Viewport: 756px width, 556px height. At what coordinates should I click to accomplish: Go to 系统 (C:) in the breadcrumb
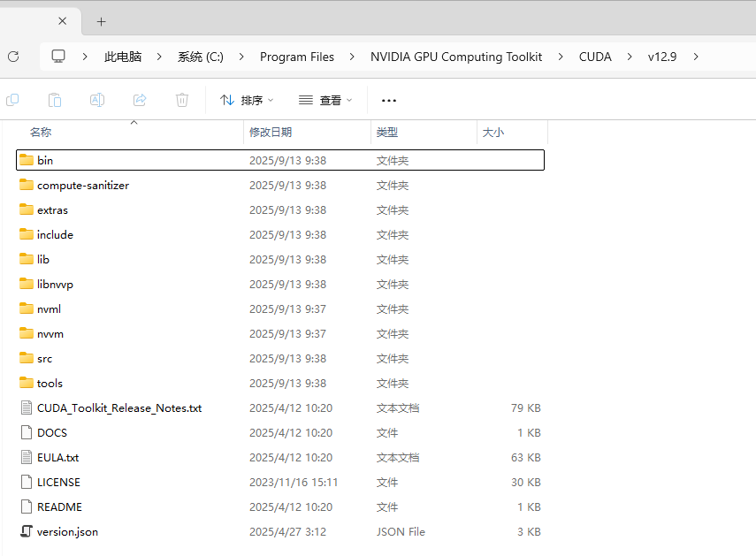(201, 57)
